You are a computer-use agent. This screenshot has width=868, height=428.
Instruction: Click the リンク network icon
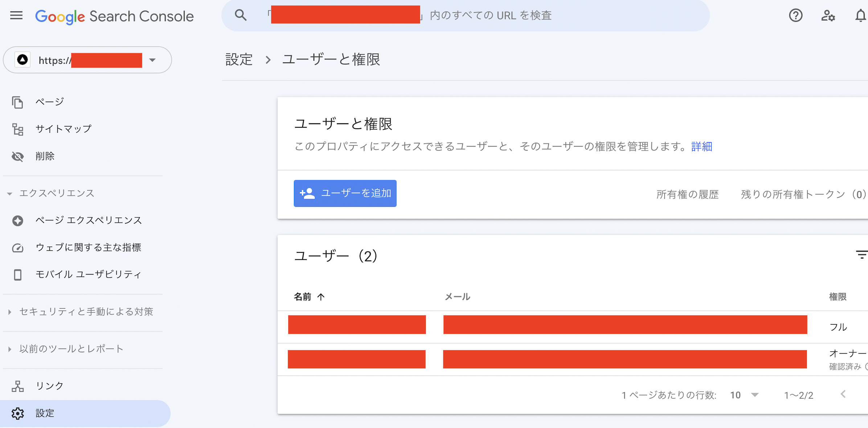click(x=17, y=386)
